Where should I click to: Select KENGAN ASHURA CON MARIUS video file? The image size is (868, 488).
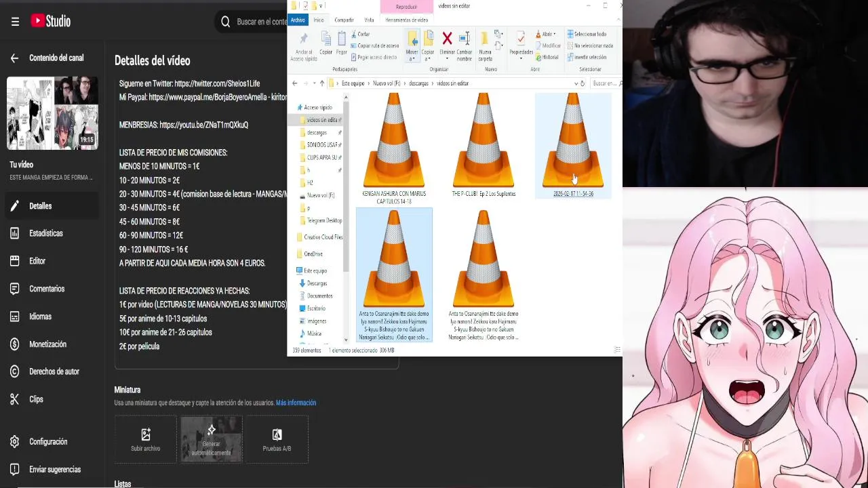(394, 149)
